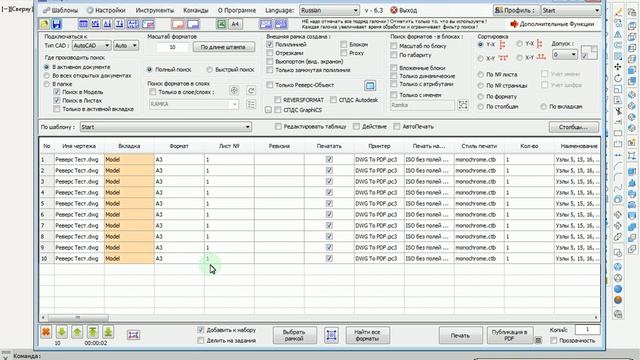Viewport: 640px width, 360px height.
Task: Select the Во всех открытых документах option
Action: [x=47, y=76]
